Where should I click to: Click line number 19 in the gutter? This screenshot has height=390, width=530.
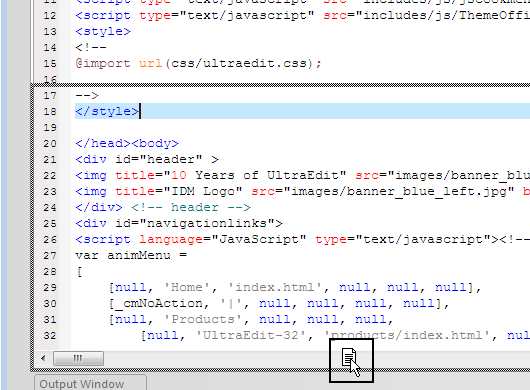(x=50, y=127)
